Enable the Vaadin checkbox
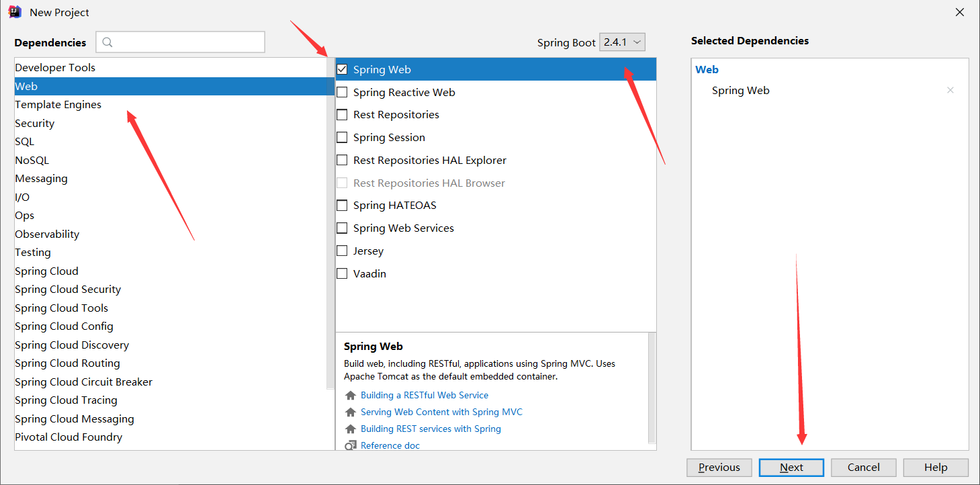This screenshot has width=980, height=485. pyautogui.click(x=342, y=273)
